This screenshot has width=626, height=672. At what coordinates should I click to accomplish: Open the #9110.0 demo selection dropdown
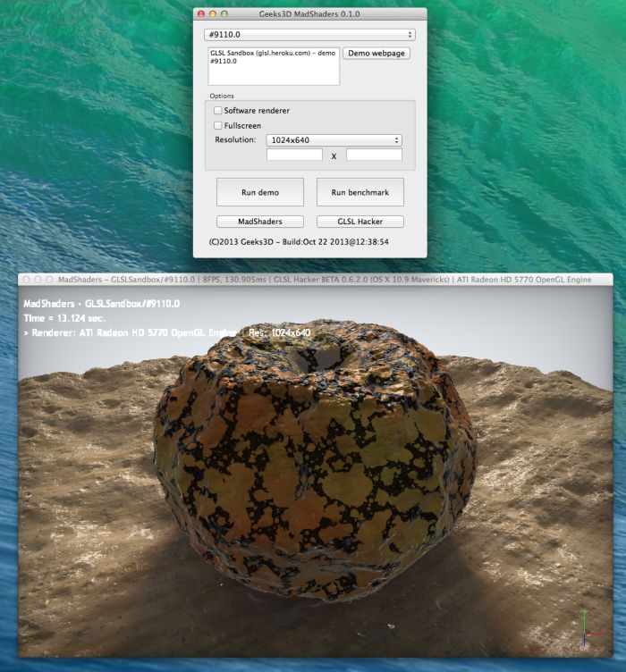[x=309, y=35]
